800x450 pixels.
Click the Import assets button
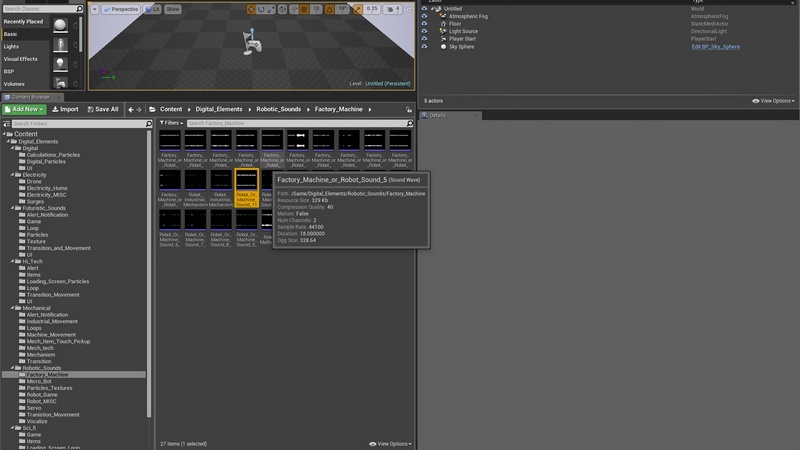point(64,109)
